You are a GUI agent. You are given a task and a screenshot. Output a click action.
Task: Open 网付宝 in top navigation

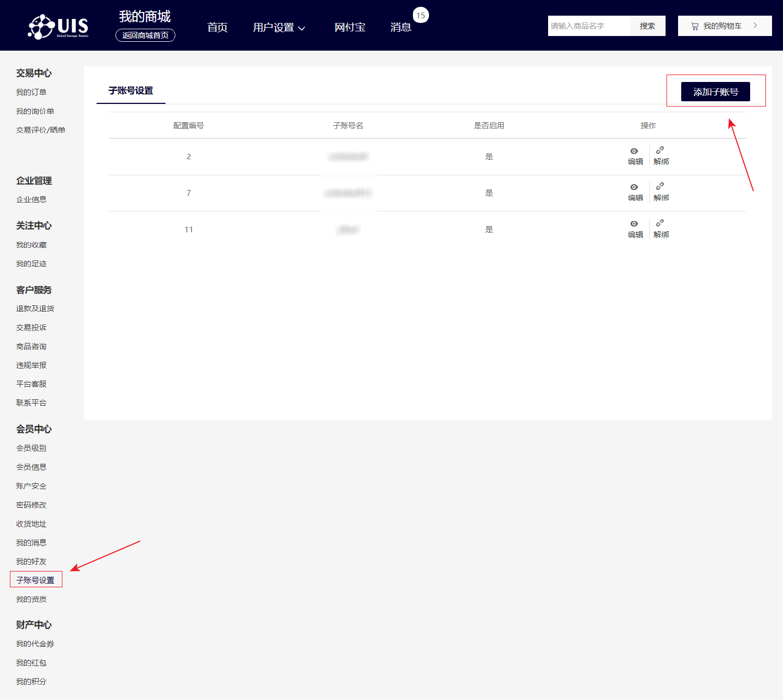point(350,27)
